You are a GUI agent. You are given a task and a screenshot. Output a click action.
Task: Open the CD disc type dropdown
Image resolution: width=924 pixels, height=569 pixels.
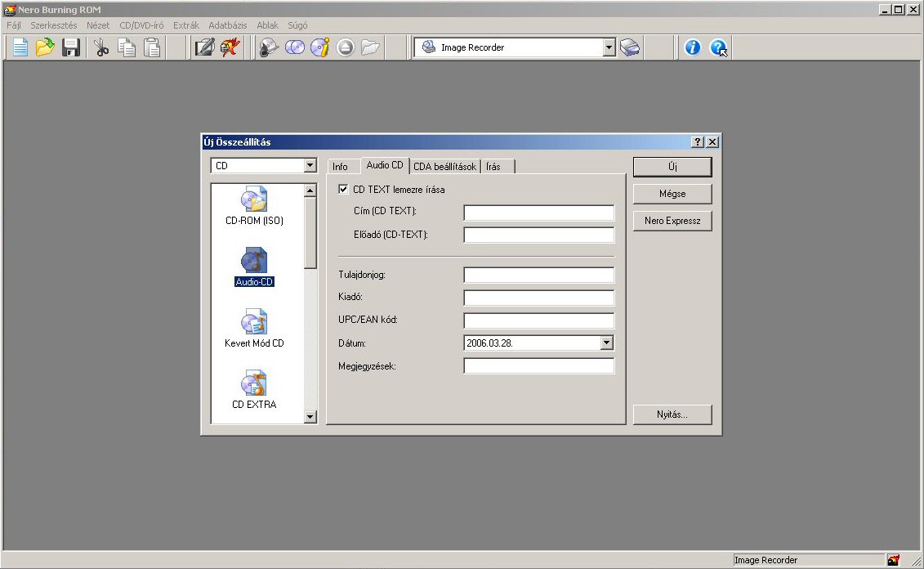pos(310,166)
